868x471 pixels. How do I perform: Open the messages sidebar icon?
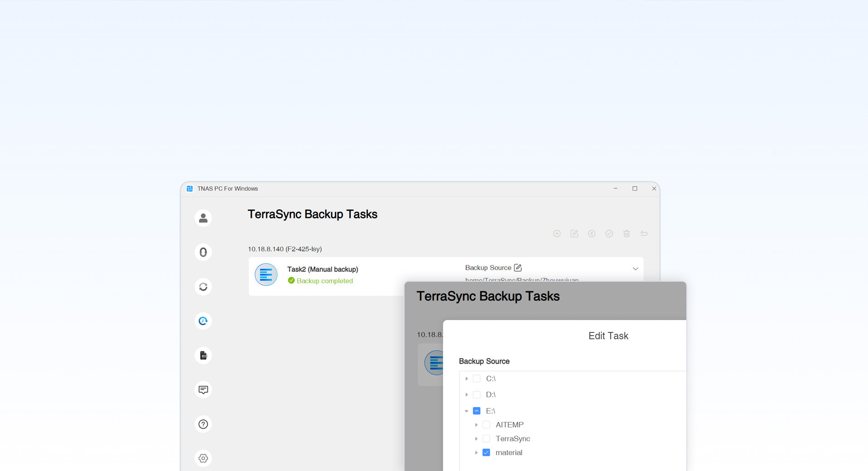pos(203,390)
